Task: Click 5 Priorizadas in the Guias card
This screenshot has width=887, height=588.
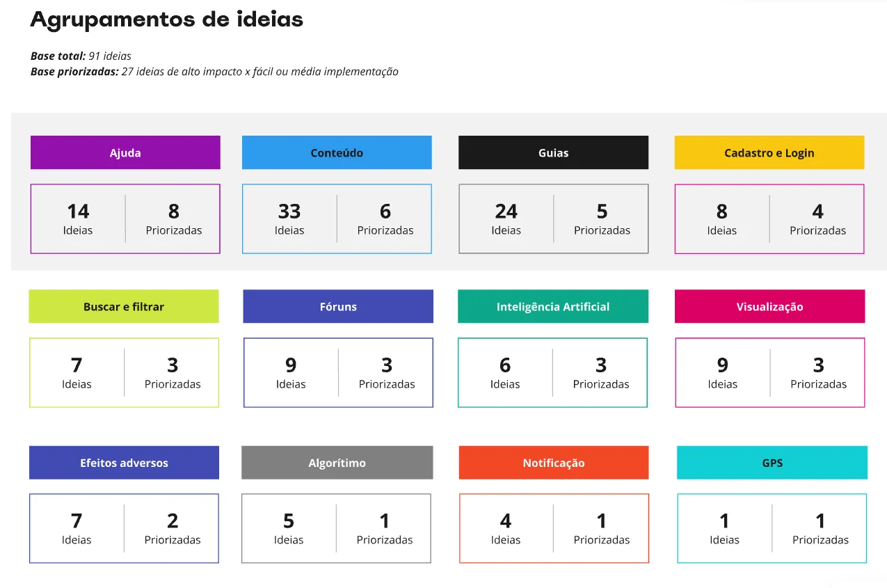Action: coord(602,218)
